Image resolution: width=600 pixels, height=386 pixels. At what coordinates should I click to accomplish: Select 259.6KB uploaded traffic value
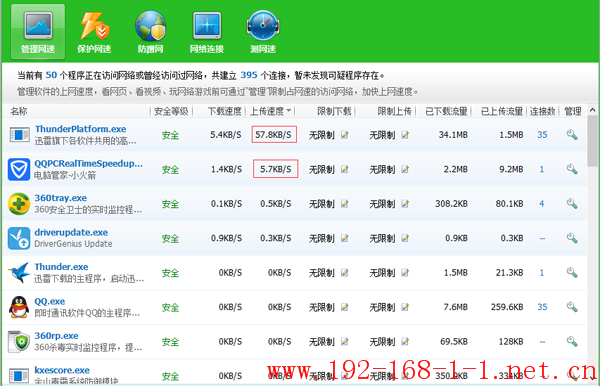pyautogui.click(x=507, y=307)
